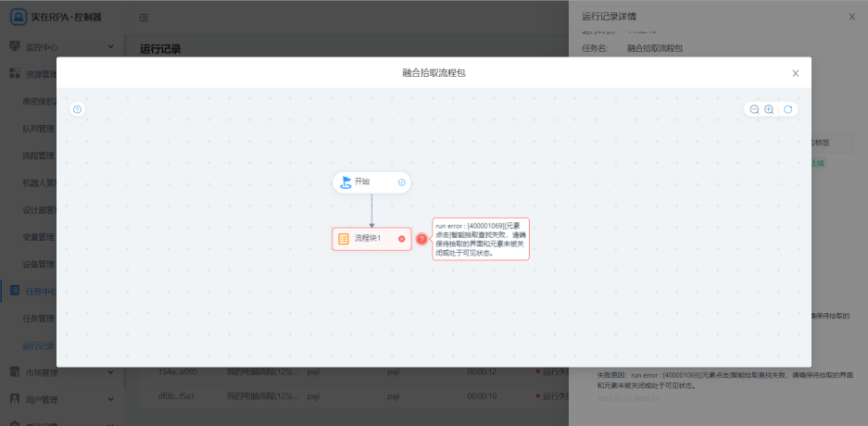Select the 开始 start node

click(x=370, y=182)
